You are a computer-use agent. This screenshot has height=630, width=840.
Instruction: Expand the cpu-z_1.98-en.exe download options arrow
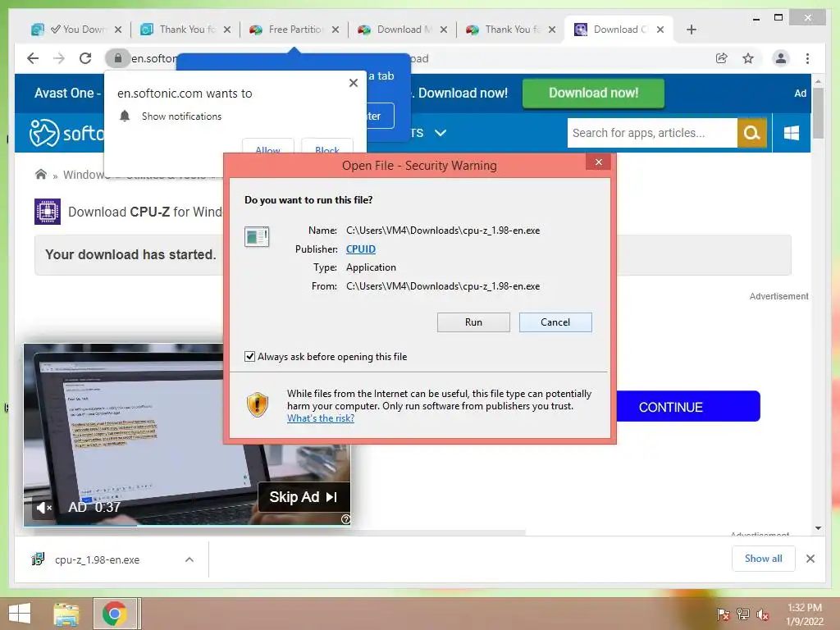pos(189,559)
